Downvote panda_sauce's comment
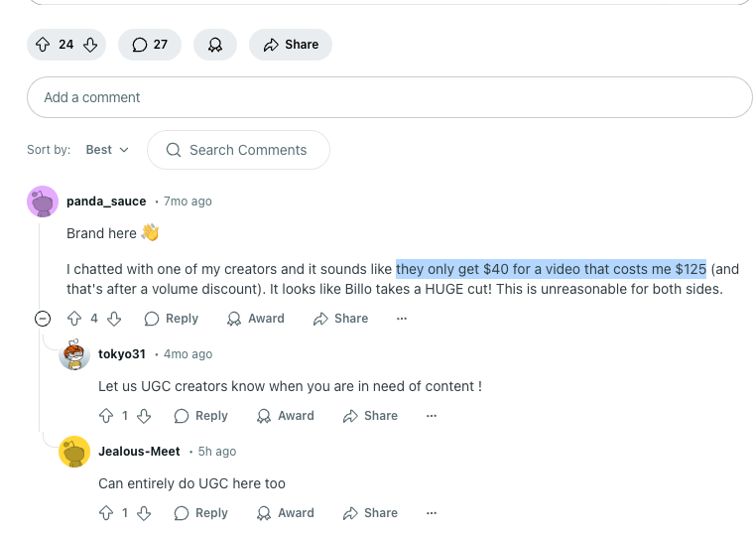This screenshot has width=756, height=535. tap(114, 319)
